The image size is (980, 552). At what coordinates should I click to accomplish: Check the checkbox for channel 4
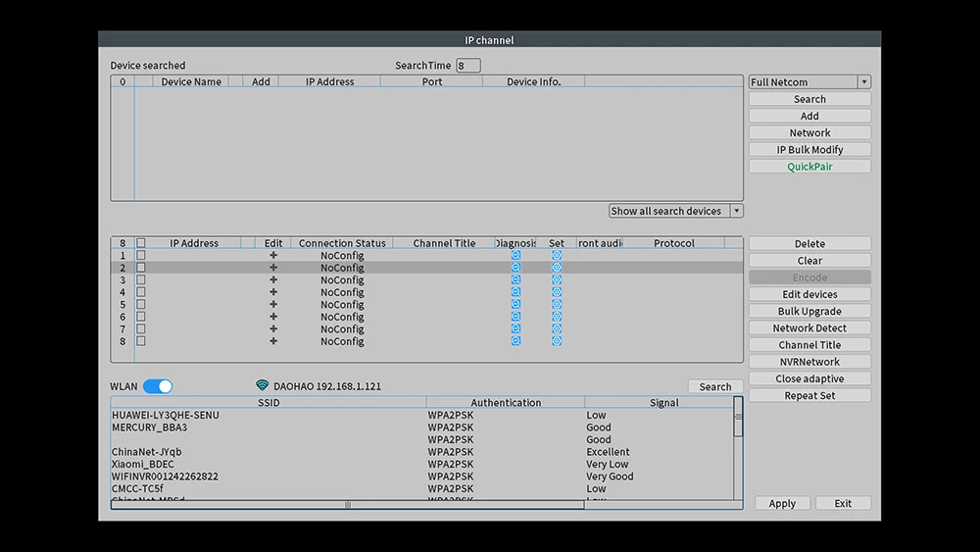coord(140,292)
